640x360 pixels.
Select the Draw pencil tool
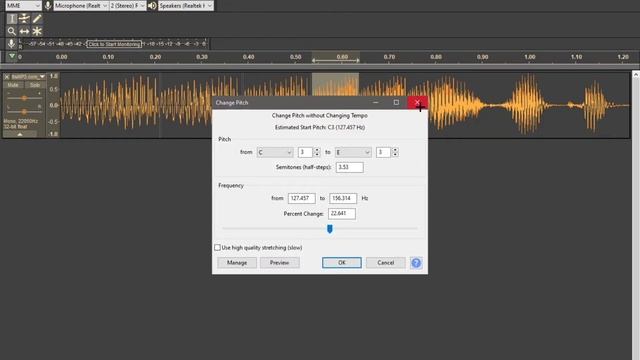(37, 19)
